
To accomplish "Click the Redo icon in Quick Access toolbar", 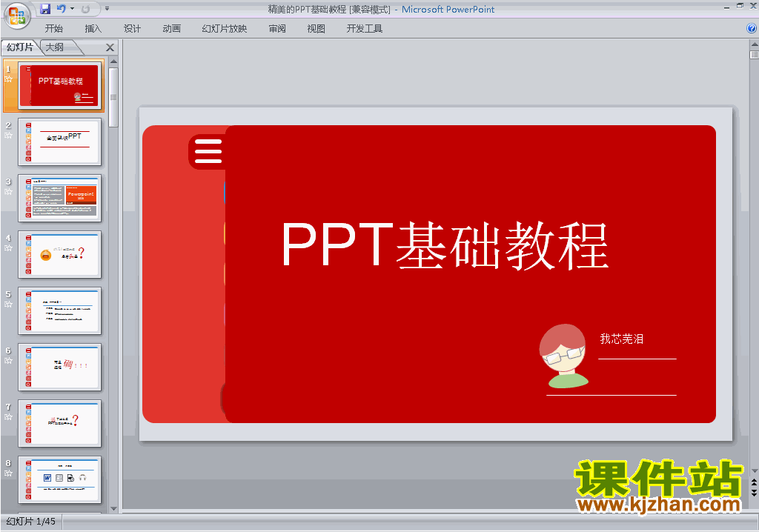I will (x=86, y=9).
